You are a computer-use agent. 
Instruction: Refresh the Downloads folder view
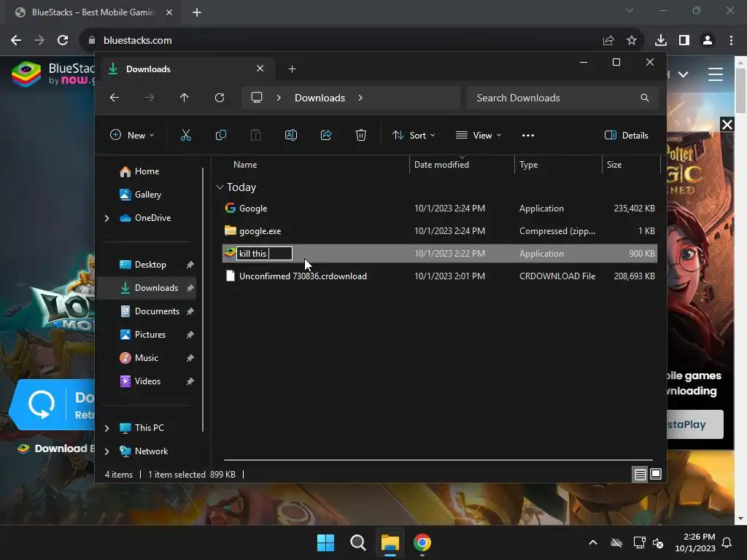[219, 98]
